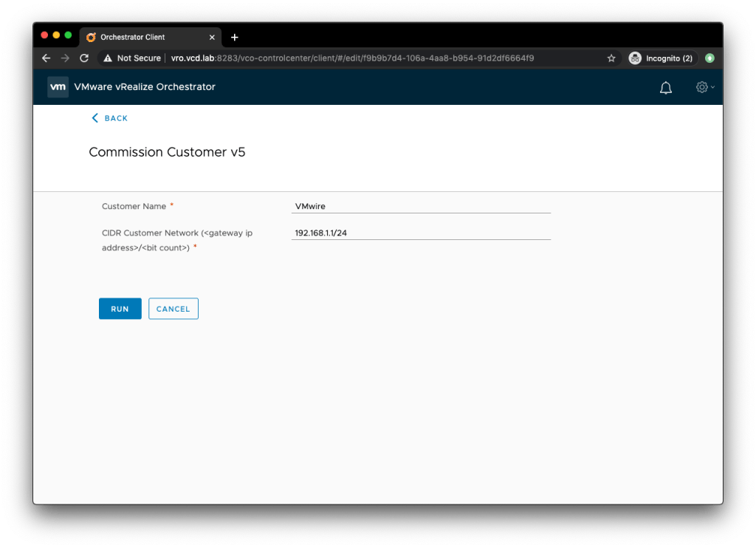This screenshot has height=548, width=756.
Task: Reload the page with the refresh icon
Action: 84,58
